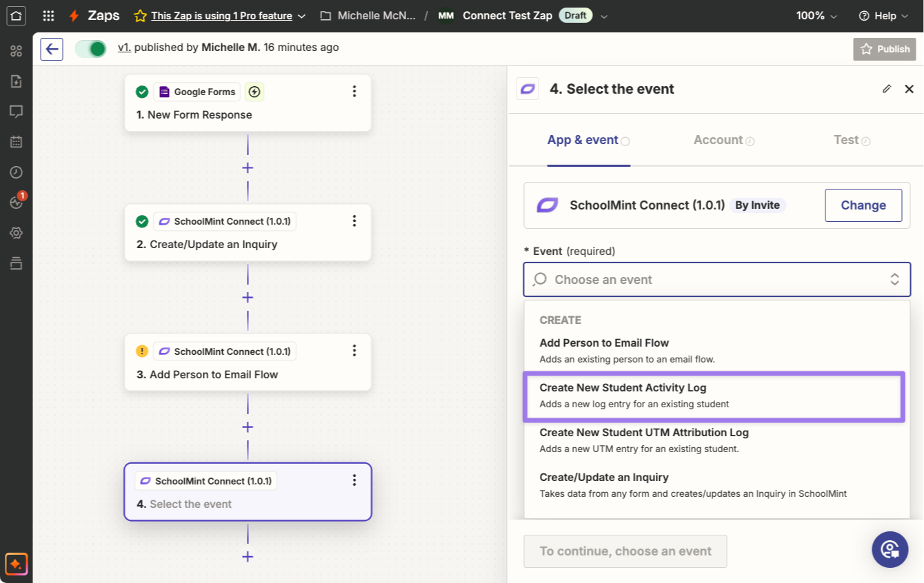Click the By Invite badge
The height and width of the screenshot is (583, 924).
(757, 205)
